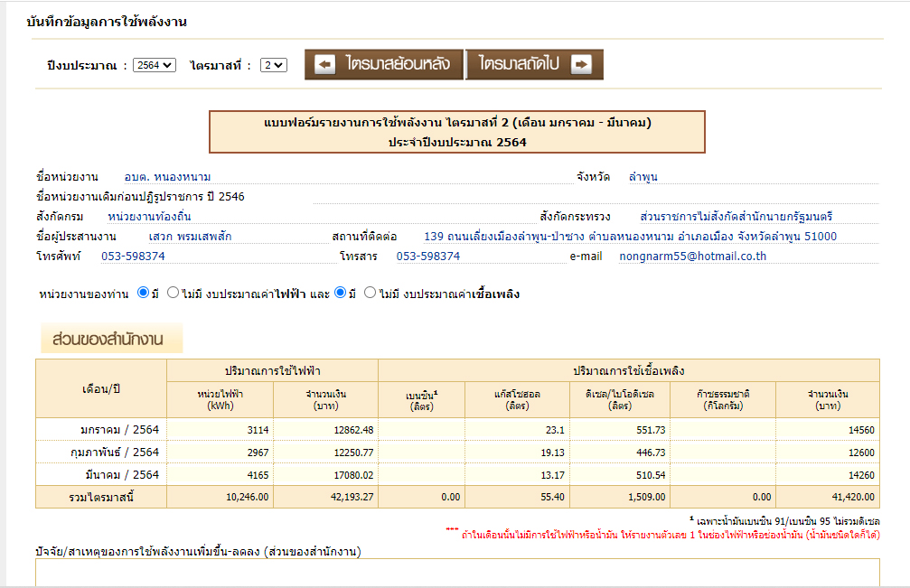Screen dimensions: 910x588
Task: Click quarterly diesel total 1,509.00
Action: [x=646, y=497]
